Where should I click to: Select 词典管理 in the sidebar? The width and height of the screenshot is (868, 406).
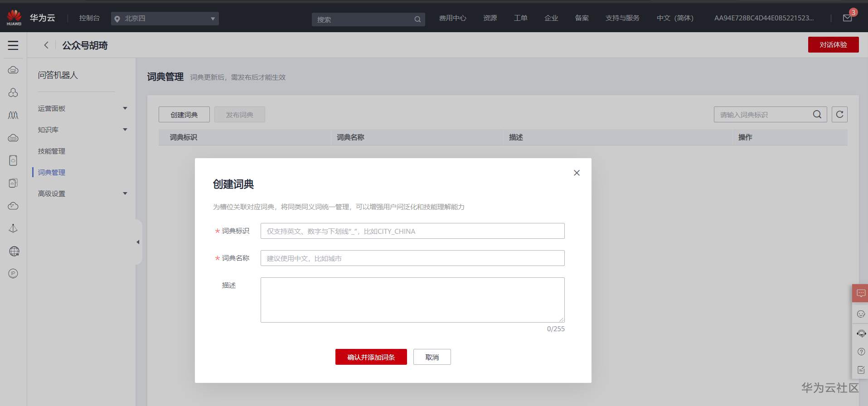pyautogui.click(x=52, y=172)
